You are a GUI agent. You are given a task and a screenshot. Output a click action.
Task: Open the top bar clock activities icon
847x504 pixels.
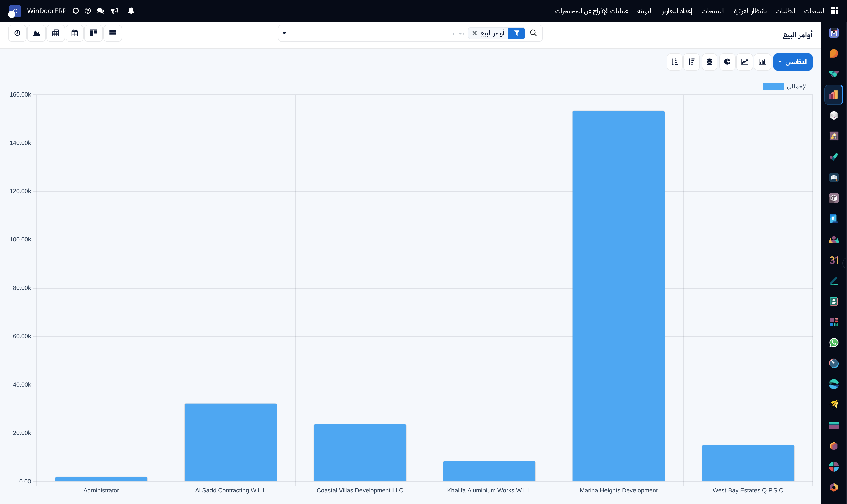click(76, 11)
